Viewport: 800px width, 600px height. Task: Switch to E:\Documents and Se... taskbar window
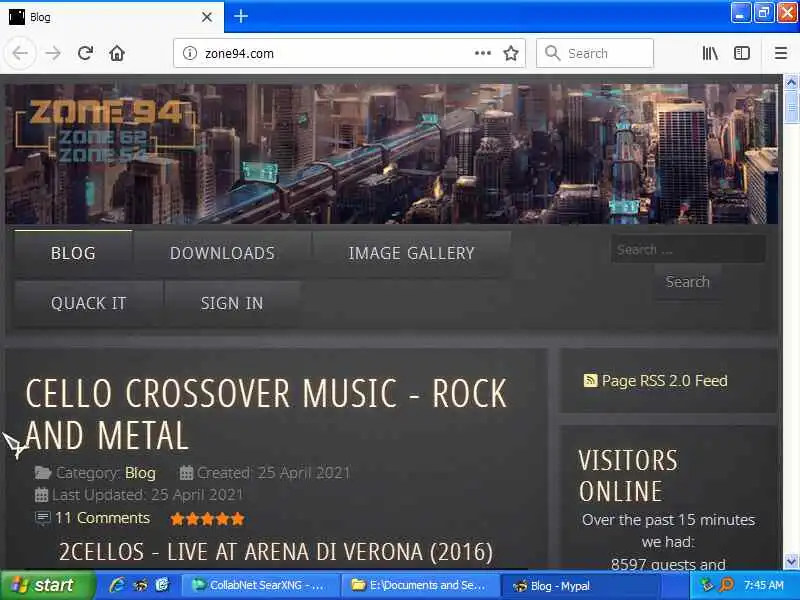coord(420,585)
